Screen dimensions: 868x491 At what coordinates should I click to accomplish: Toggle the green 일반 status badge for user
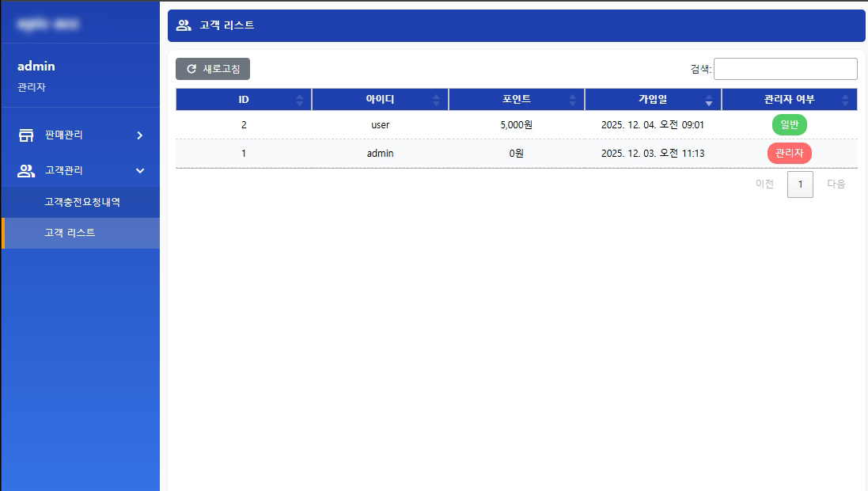point(789,124)
